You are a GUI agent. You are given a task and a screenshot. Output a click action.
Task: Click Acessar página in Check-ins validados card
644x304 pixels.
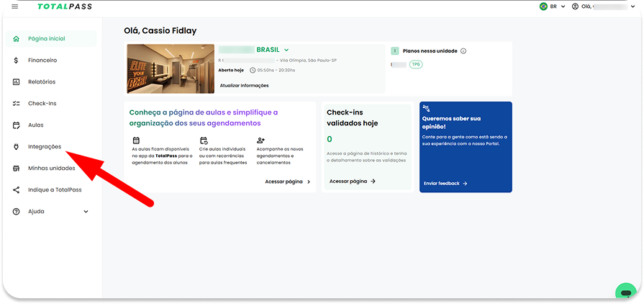point(353,181)
